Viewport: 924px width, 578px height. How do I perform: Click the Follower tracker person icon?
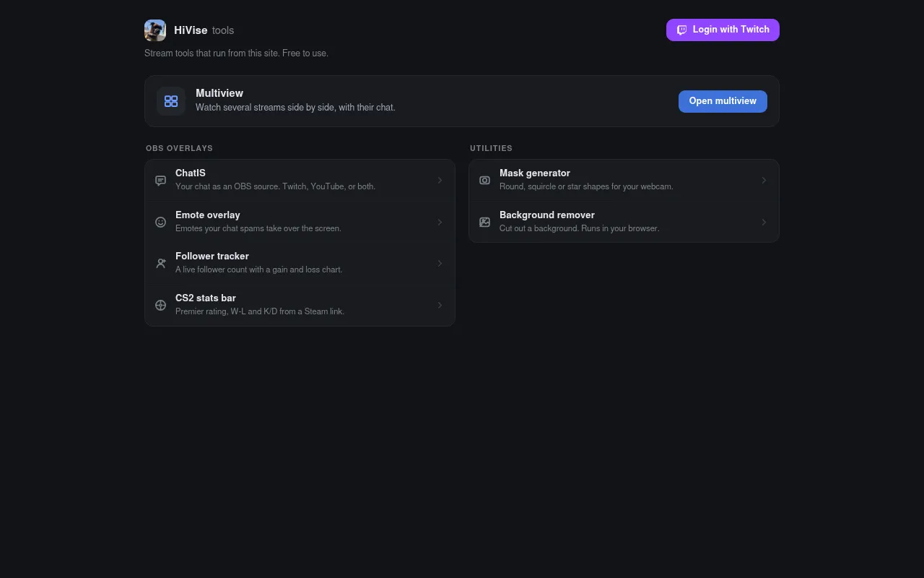point(161,264)
